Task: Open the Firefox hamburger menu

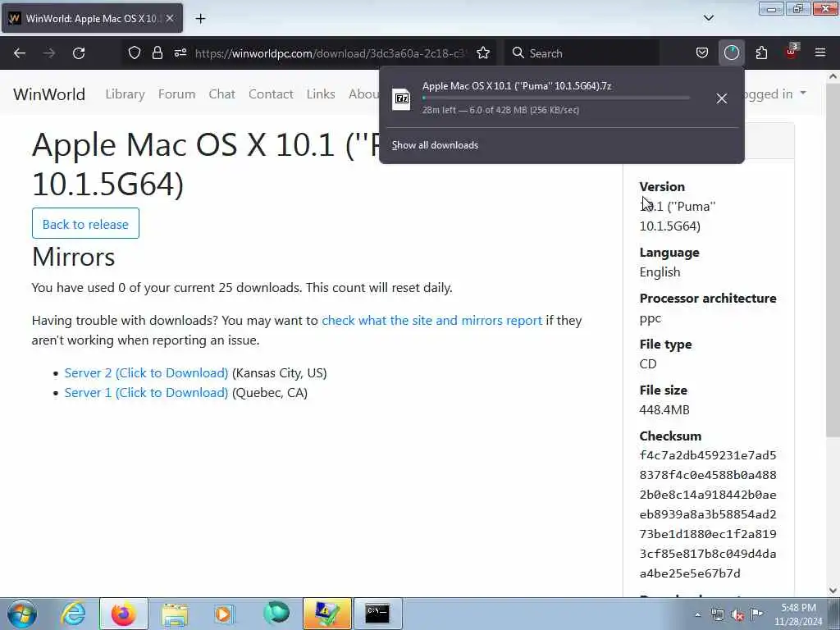Action: click(x=820, y=52)
